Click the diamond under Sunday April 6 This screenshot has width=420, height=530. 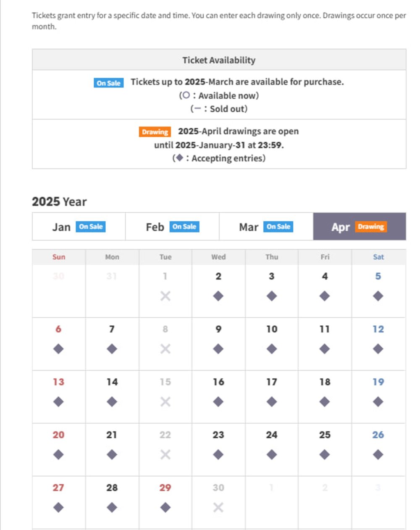point(58,349)
